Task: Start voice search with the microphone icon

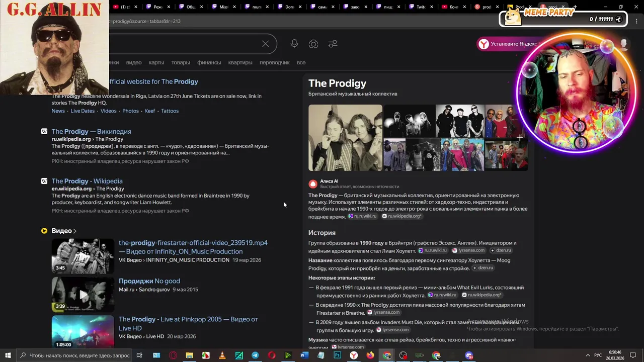Action: tap(294, 44)
